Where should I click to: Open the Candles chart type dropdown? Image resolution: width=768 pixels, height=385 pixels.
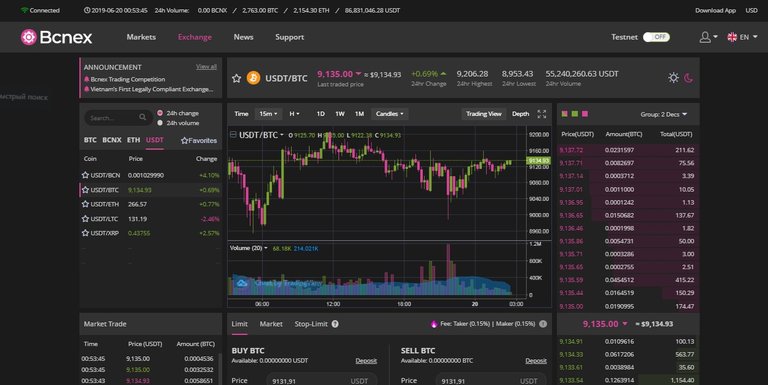(389, 114)
